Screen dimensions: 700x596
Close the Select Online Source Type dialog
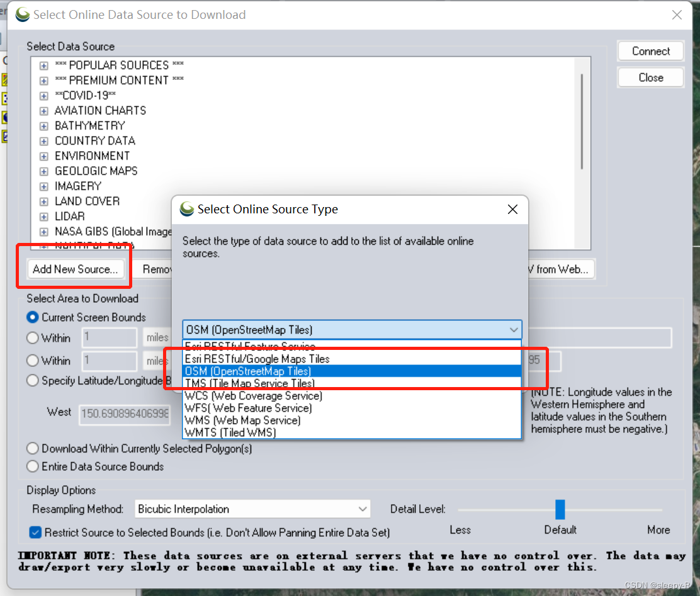[x=512, y=210]
